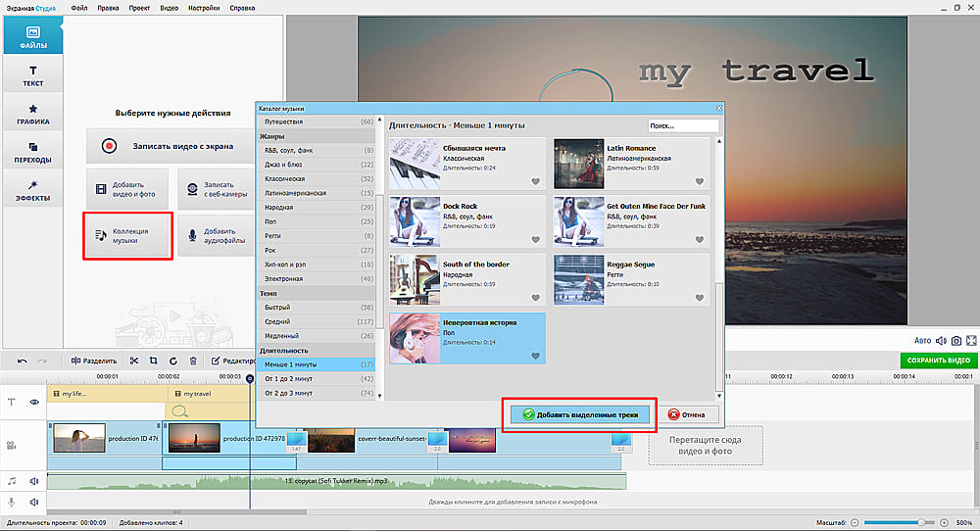Click track list scroll up arrow
Image resolution: width=980 pixels, height=531 pixels.
(718, 141)
